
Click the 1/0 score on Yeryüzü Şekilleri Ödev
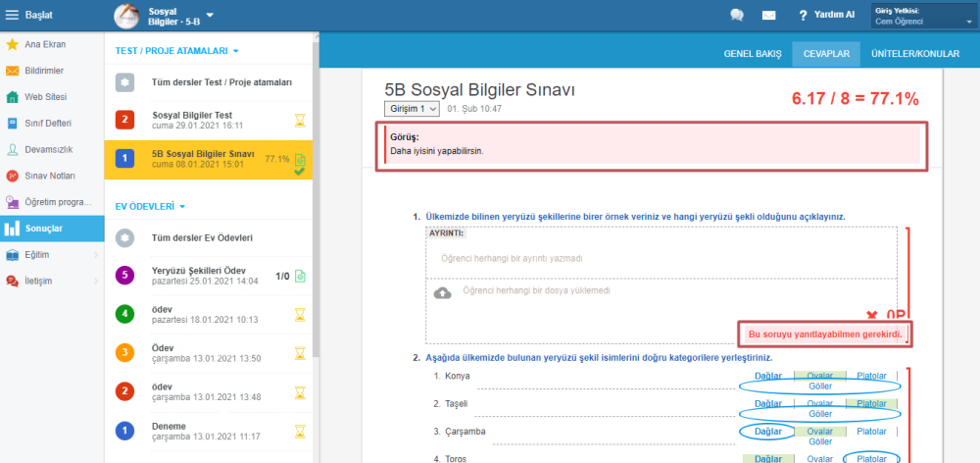click(282, 276)
